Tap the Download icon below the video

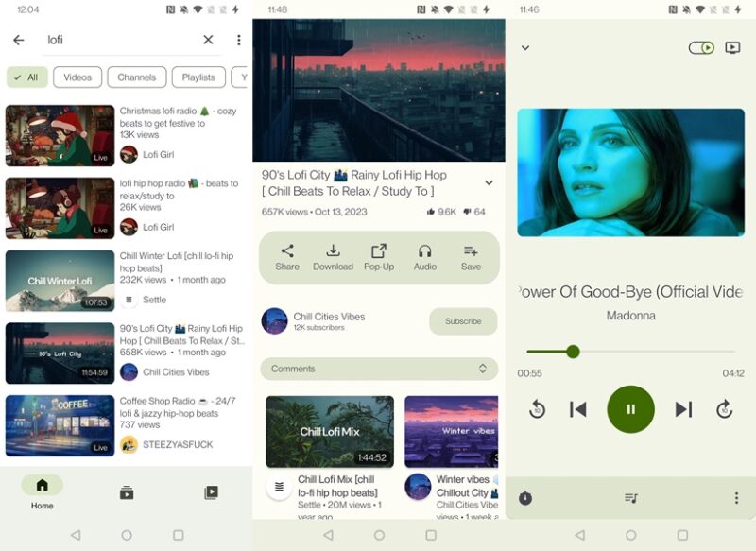pos(333,258)
